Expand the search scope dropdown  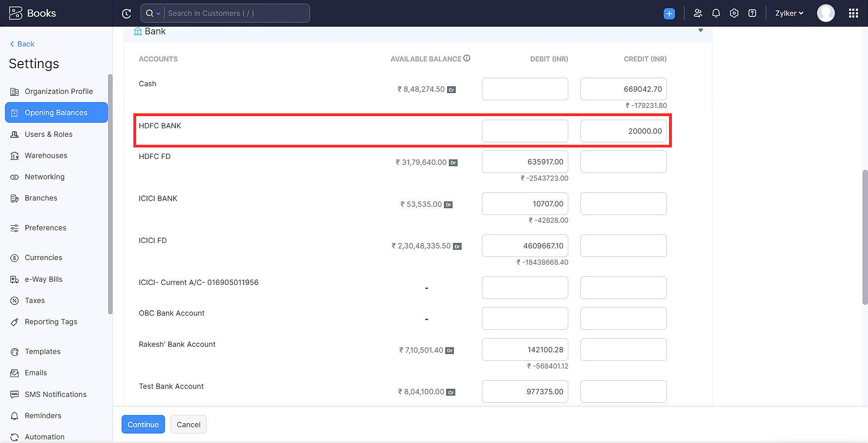coord(153,14)
